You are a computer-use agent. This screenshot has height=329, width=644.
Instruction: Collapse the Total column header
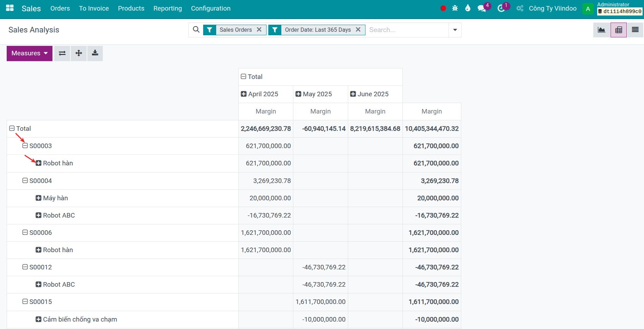[x=243, y=77]
